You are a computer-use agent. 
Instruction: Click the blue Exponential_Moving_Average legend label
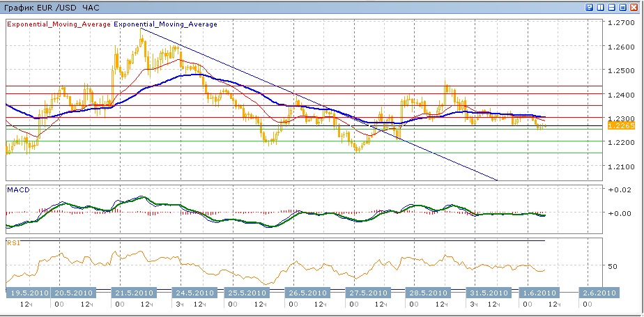click(x=165, y=24)
